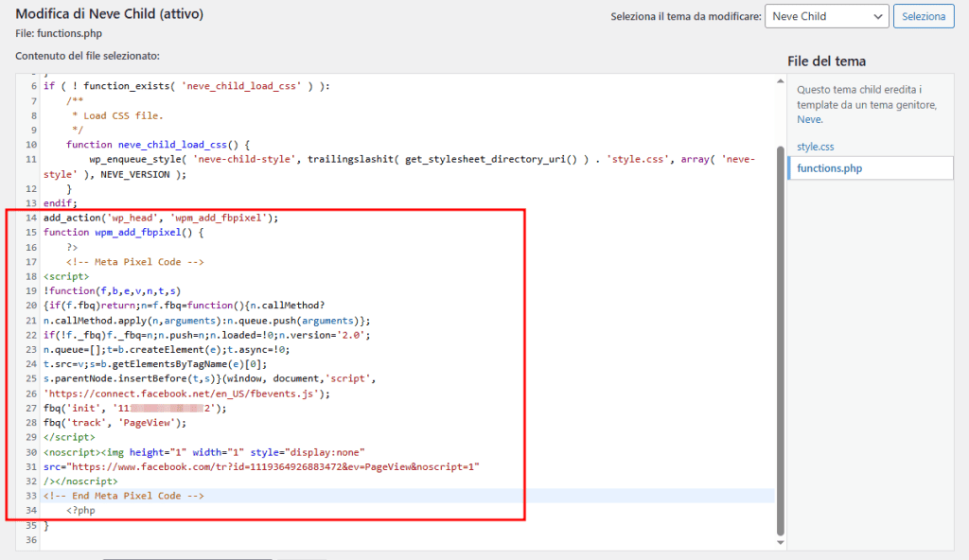This screenshot has width=969, height=560.
Task: Click the line setting n.version='2.0'
Action: (x=207, y=335)
